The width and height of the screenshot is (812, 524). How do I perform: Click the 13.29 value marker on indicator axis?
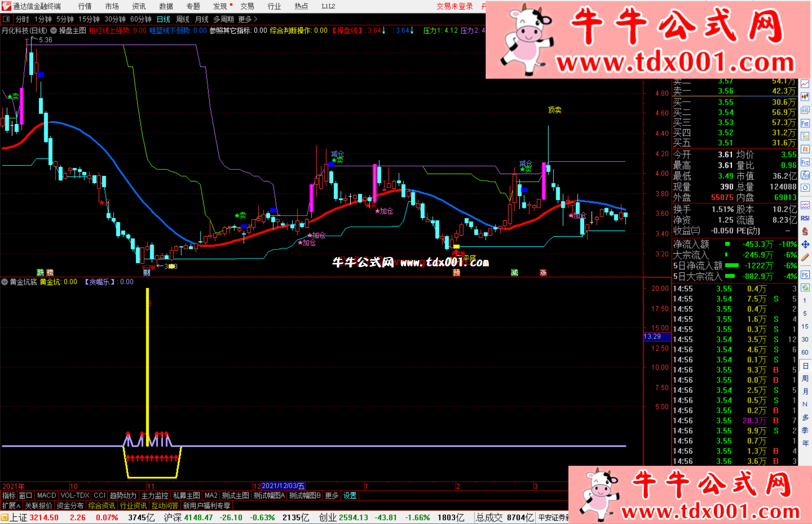[x=657, y=337]
